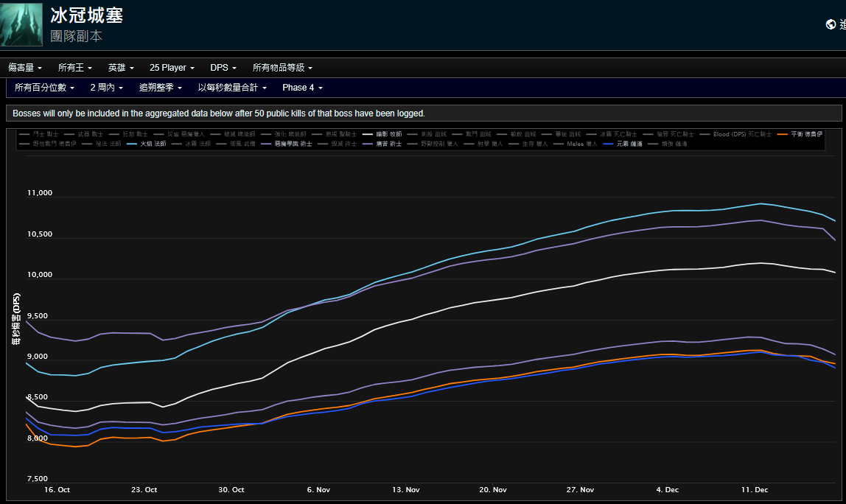Click the Icecrown Citadel raid thumbnail icon
Image resolution: width=846 pixels, height=504 pixels.
[x=21, y=24]
